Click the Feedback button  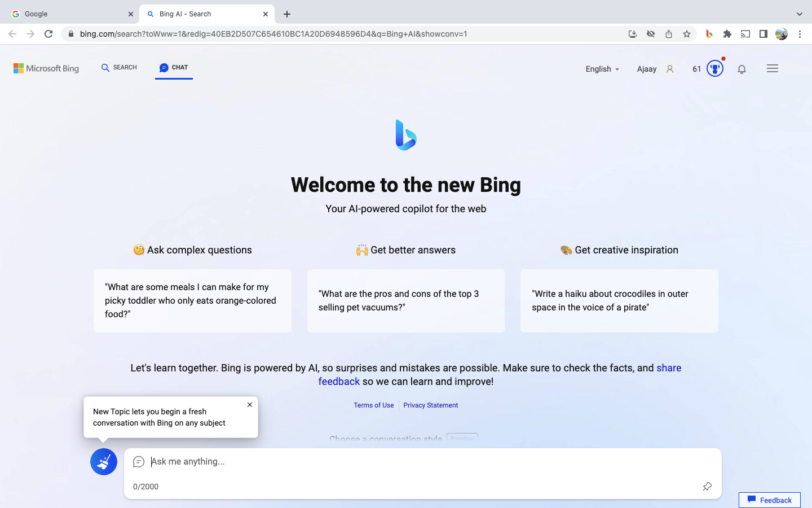770,500
